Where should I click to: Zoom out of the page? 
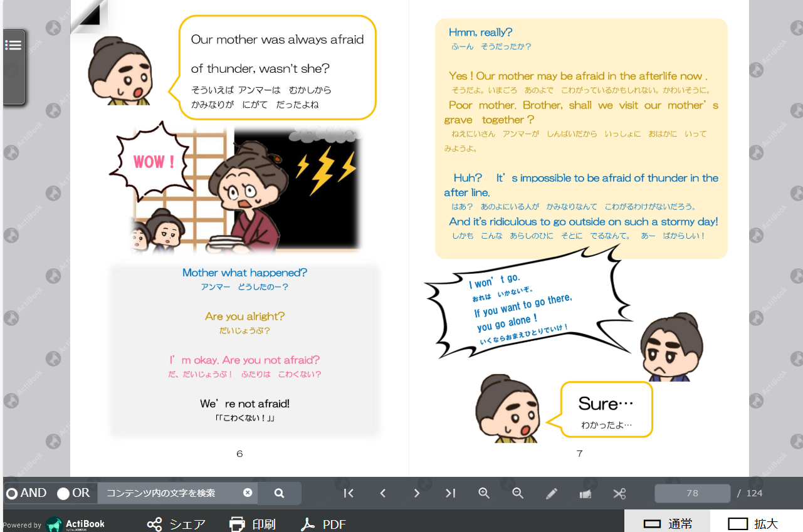[518, 493]
